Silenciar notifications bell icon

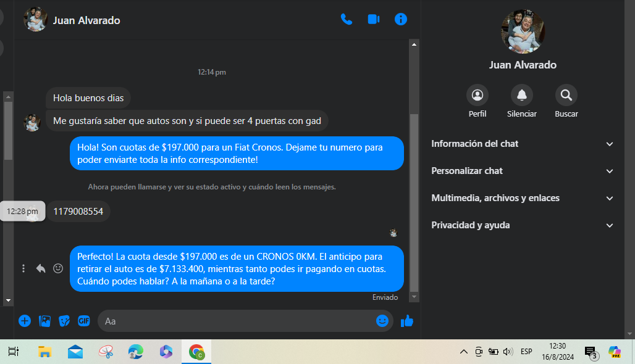pos(521,95)
